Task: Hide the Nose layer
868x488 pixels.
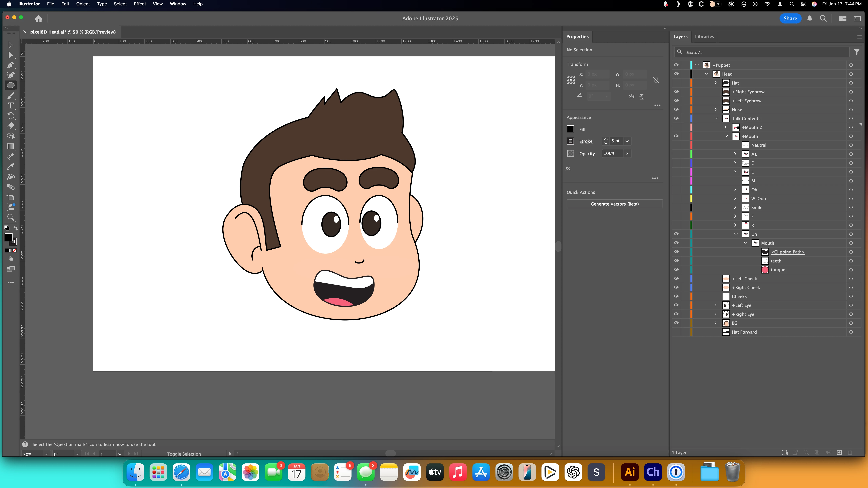Action: click(676, 109)
